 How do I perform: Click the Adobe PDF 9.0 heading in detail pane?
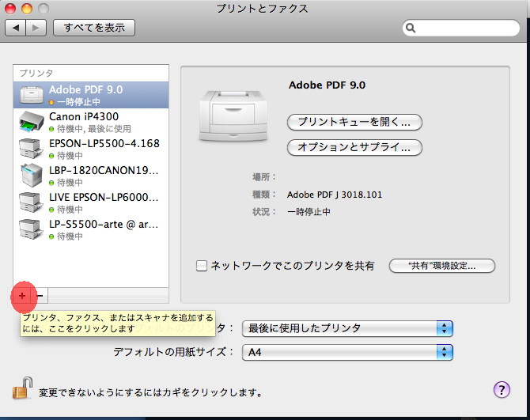click(x=327, y=85)
